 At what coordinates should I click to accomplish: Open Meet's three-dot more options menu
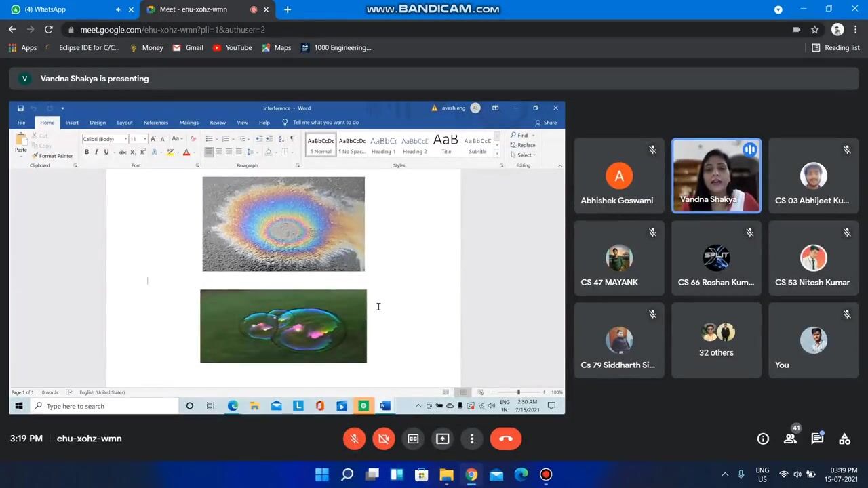(472, 439)
